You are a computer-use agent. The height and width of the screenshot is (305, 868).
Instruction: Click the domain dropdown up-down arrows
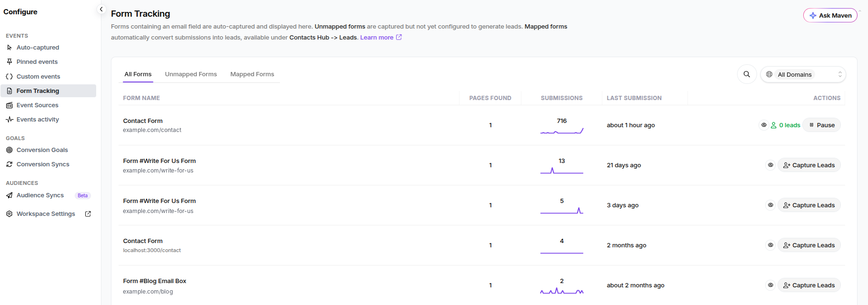[x=840, y=74]
